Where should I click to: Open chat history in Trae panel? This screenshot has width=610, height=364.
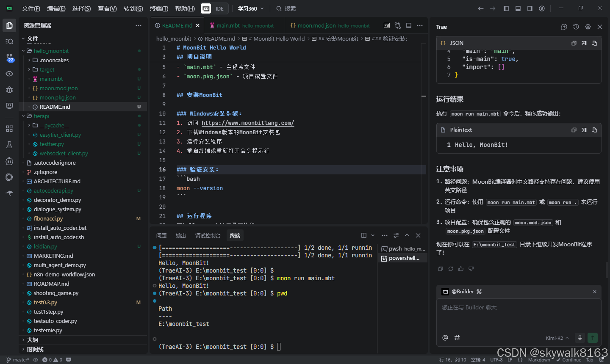(x=576, y=27)
